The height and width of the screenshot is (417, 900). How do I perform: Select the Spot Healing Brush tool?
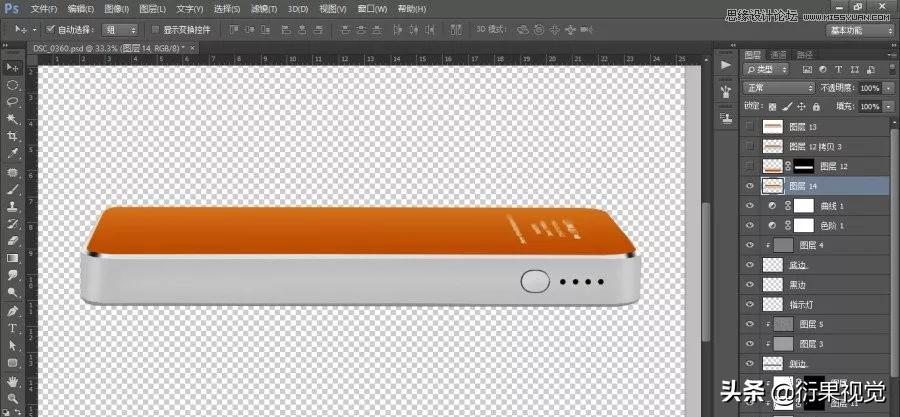click(x=13, y=173)
